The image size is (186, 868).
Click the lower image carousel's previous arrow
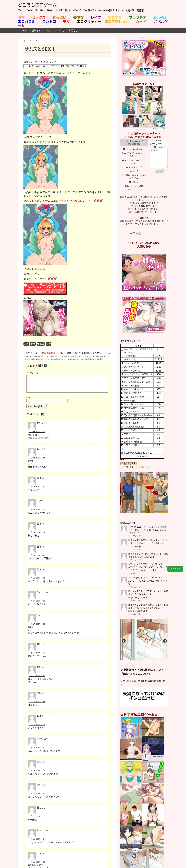click(x=124, y=641)
